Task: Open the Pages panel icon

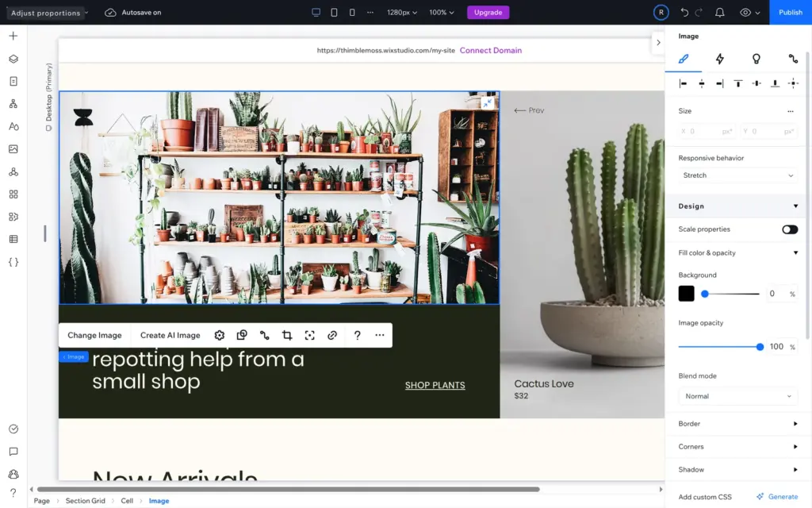Action: click(x=13, y=82)
